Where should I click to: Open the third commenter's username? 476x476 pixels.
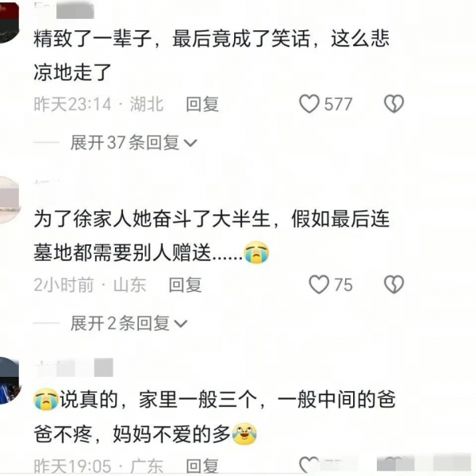tap(74, 367)
